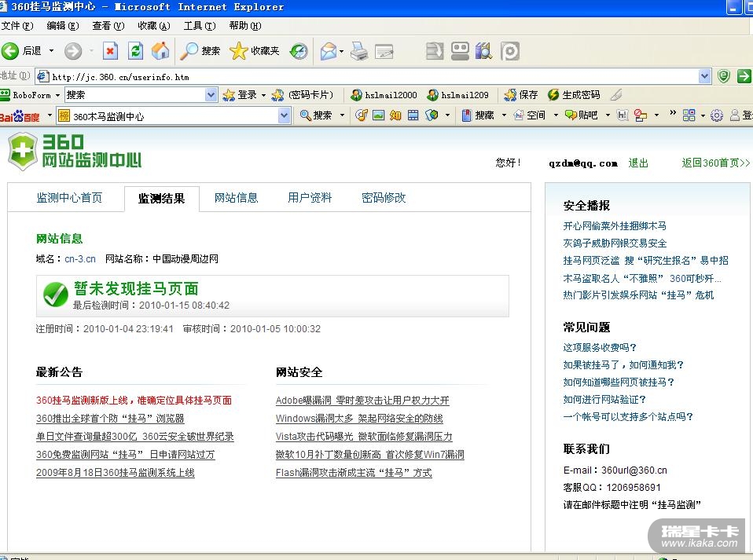Click the IE Stop loading icon
The image size is (753, 560).
pyautogui.click(x=110, y=51)
